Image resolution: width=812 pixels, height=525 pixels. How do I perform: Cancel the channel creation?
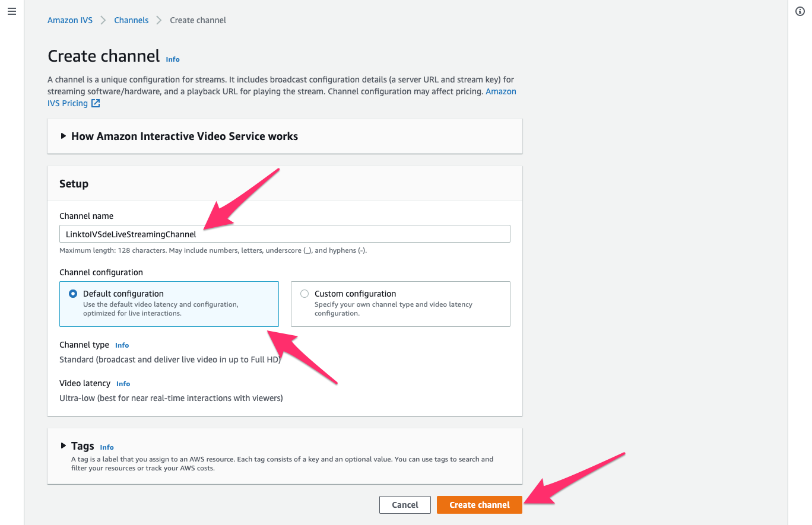point(405,504)
